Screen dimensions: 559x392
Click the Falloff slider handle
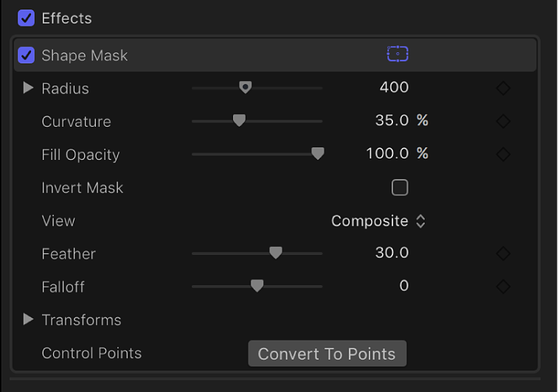point(257,286)
